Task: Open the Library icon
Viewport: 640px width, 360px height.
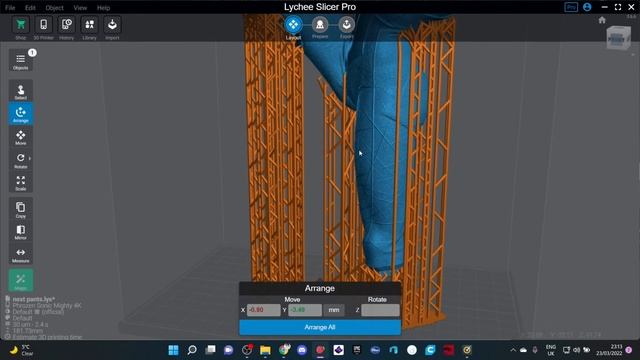Action: (89, 25)
